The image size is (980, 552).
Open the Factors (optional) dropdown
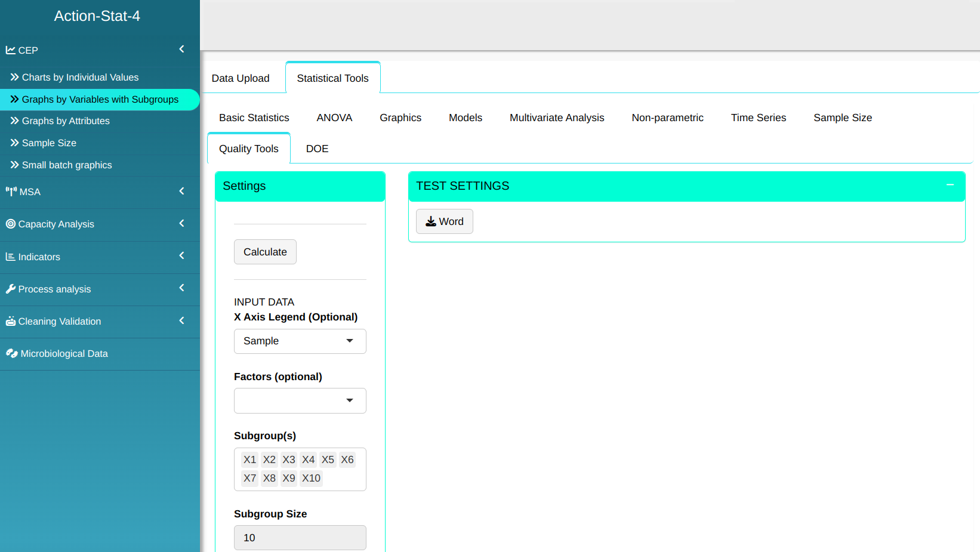coord(300,401)
